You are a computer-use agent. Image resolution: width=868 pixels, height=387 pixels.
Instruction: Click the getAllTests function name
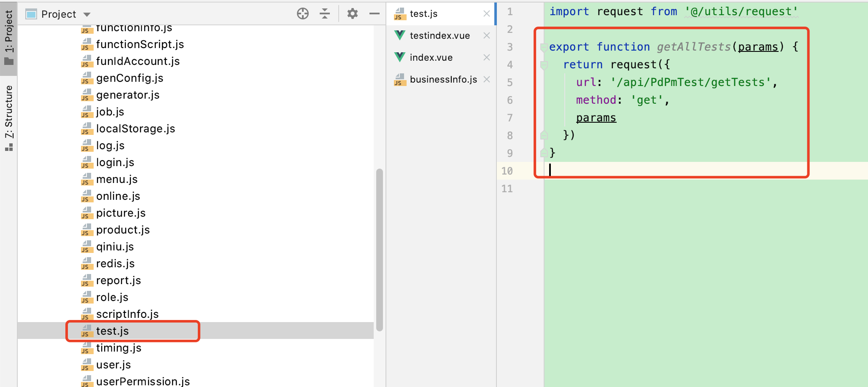pyautogui.click(x=694, y=47)
